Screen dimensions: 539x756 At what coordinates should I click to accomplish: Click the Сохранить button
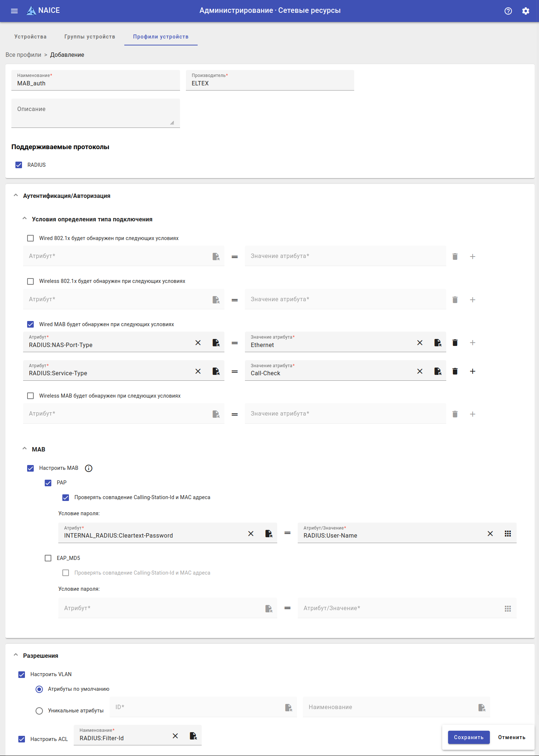(468, 737)
